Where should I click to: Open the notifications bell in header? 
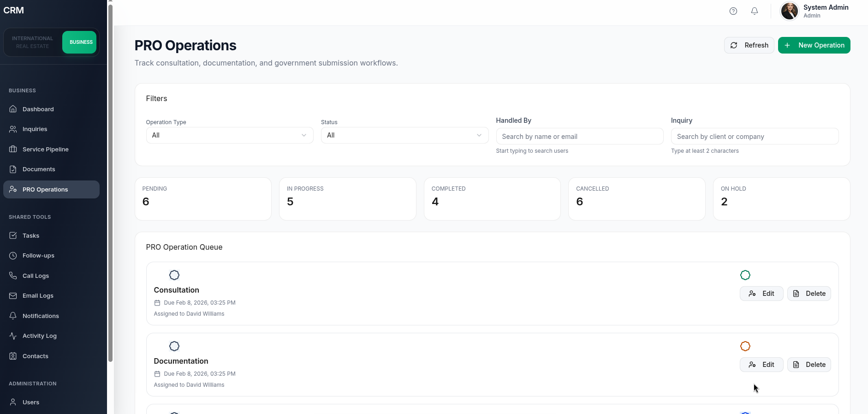[x=755, y=11]
